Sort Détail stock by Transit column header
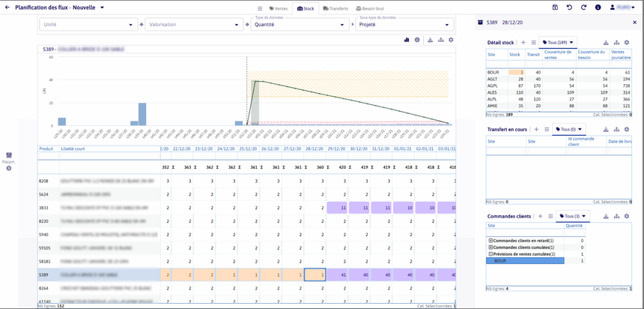The width and height of the screenshot is (644, 309). (534, 54)
